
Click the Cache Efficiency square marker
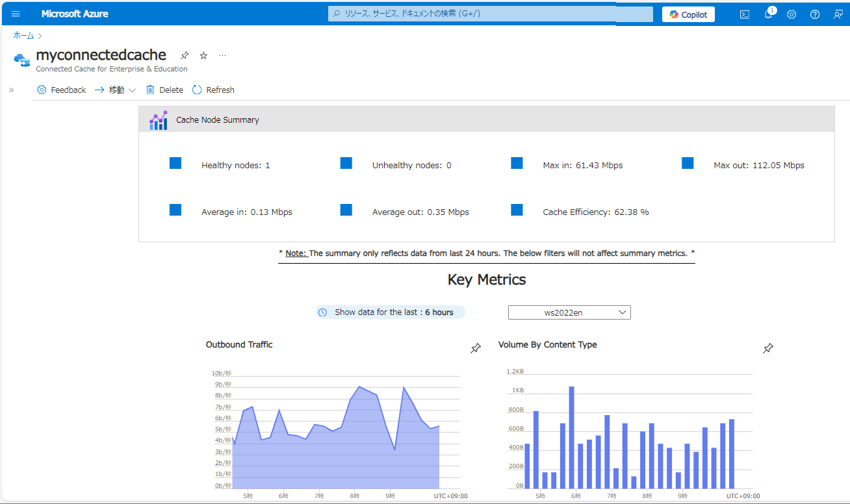[517, 210]
